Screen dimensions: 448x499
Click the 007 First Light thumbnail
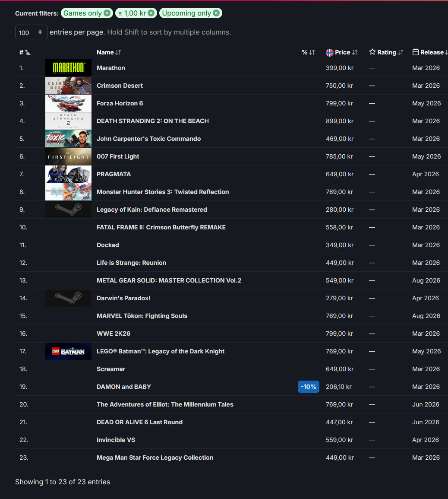pos(68,156)
